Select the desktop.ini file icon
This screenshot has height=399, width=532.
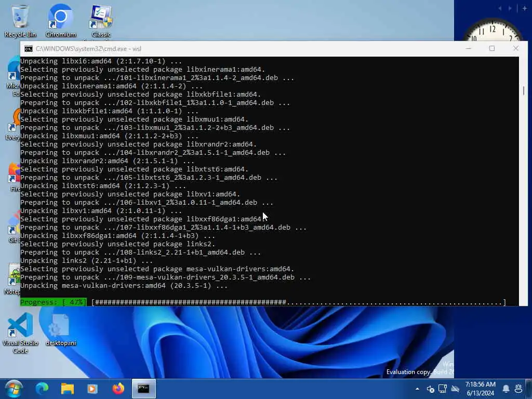point(61,330)
